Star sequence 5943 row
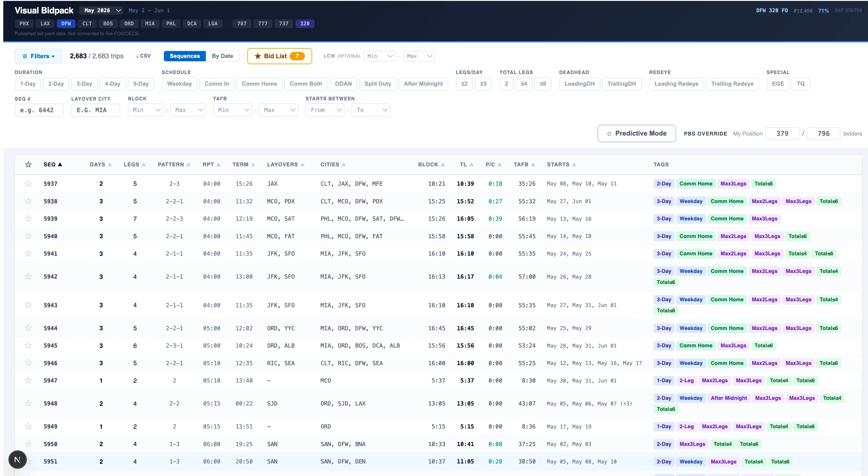 point(28,305)
